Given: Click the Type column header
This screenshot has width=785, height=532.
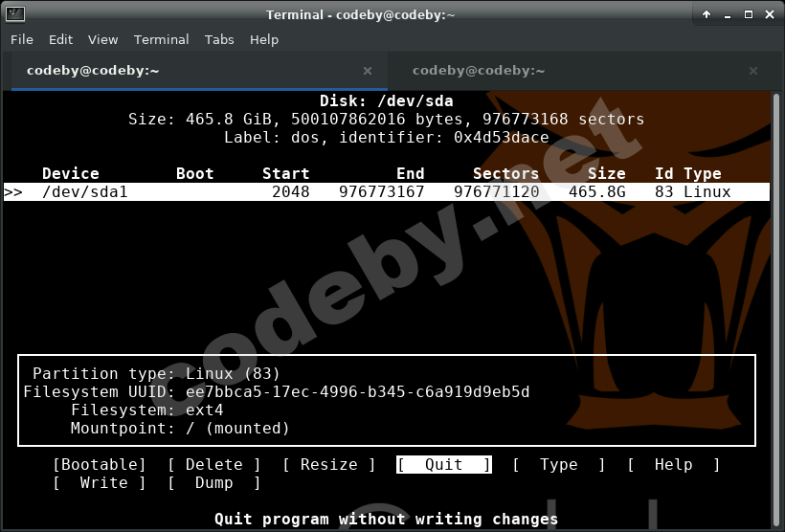Looking at the screenshot, I should pos(703,173).
